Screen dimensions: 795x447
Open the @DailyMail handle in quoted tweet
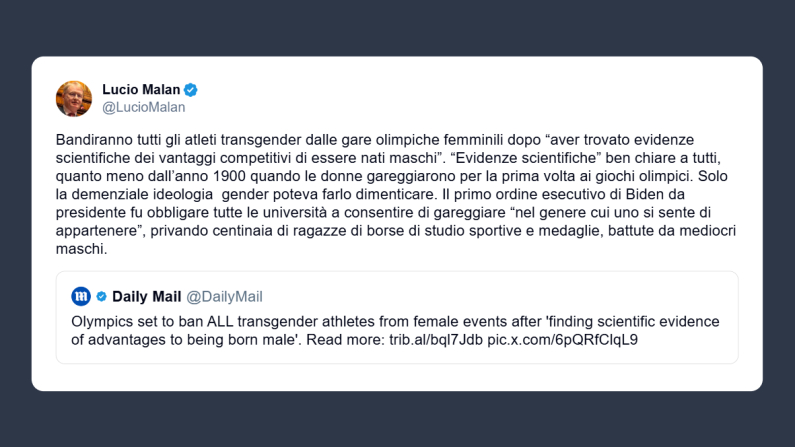tap(224, 297)
